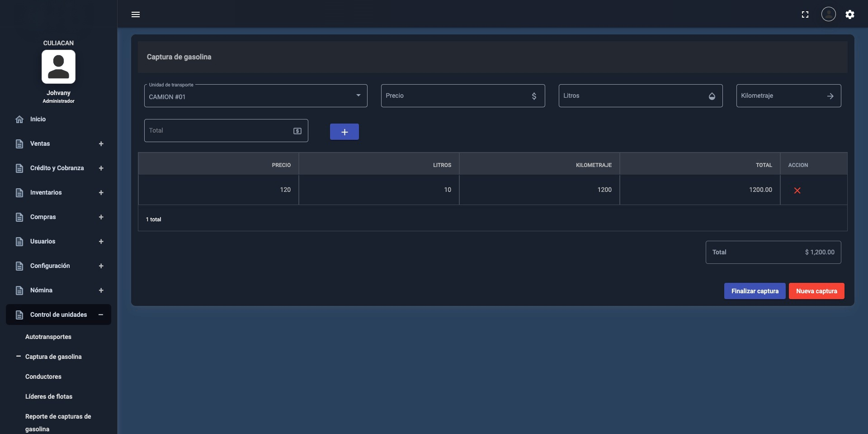
Task: Focus the Kilometraje input field
Action: [788, 96]
